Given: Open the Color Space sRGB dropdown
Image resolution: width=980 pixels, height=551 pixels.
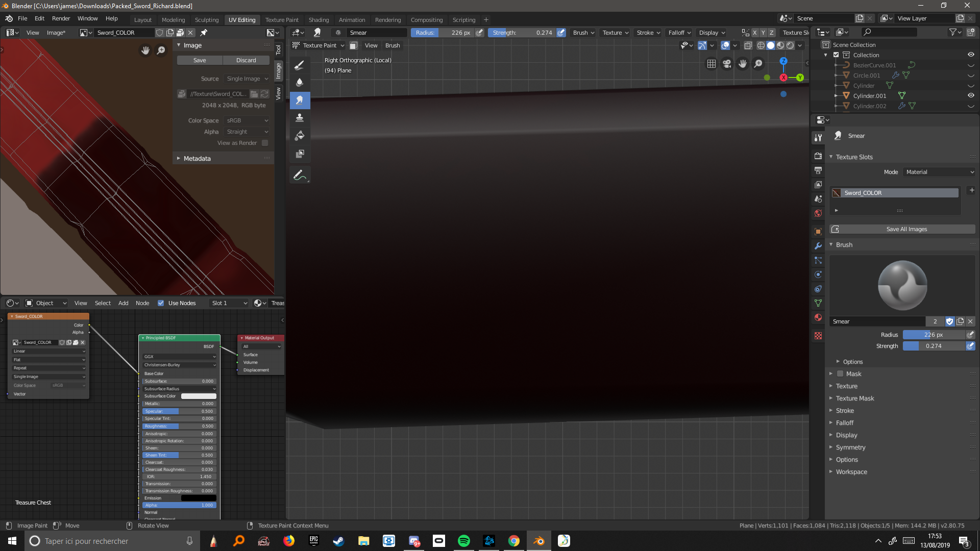Looking at the screenshot, I should (247, 120).
